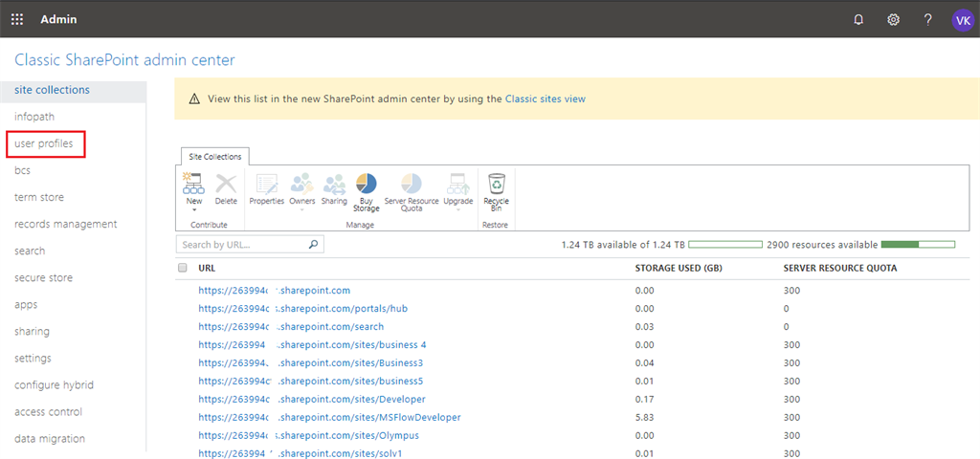Open records management in the sidebar

coord(66,224)
